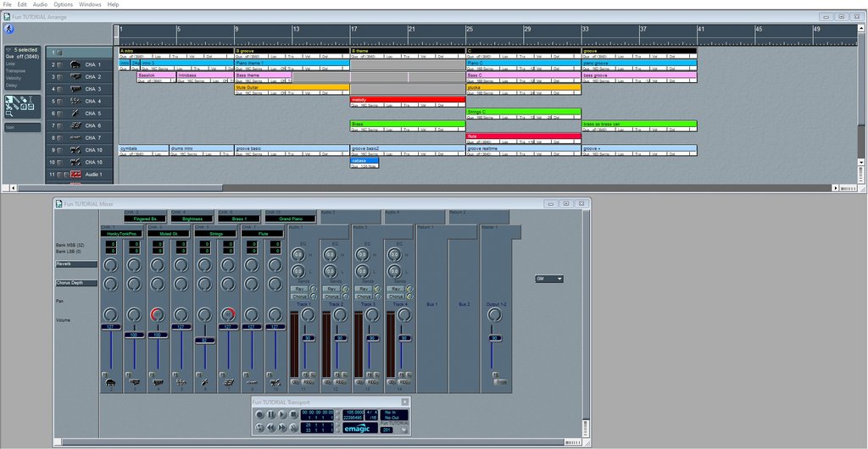868x449 pixels.
Task: Click the stop button in Transport
Action: click(x=293, y=414)
